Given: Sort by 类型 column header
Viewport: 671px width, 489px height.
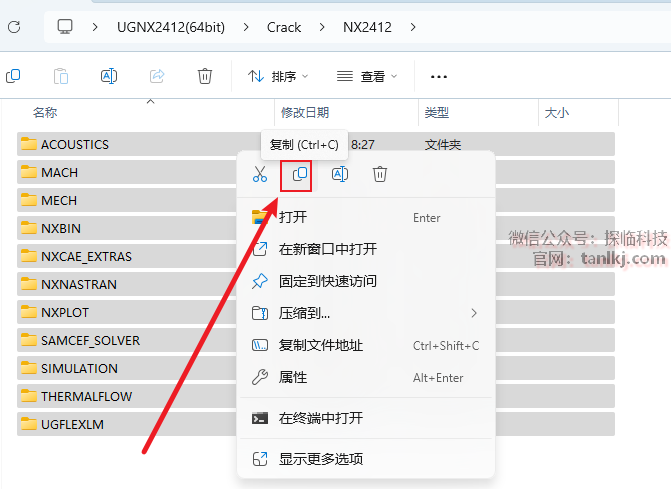Looking at the screenshot, I should coord(436,113).
